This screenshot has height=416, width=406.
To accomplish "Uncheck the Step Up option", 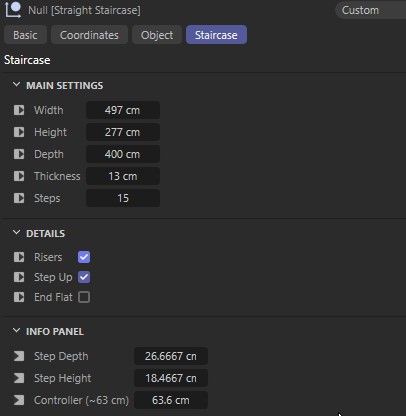I will tap(84, 277).
